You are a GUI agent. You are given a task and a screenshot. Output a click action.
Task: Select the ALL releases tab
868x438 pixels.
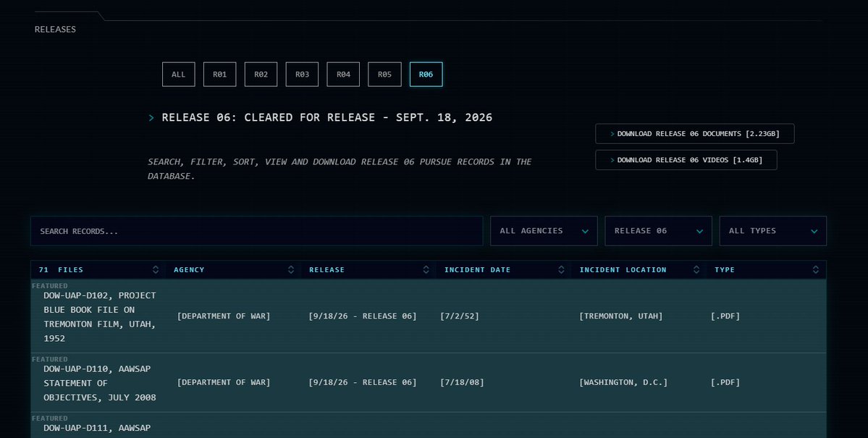tap(178, 74)
